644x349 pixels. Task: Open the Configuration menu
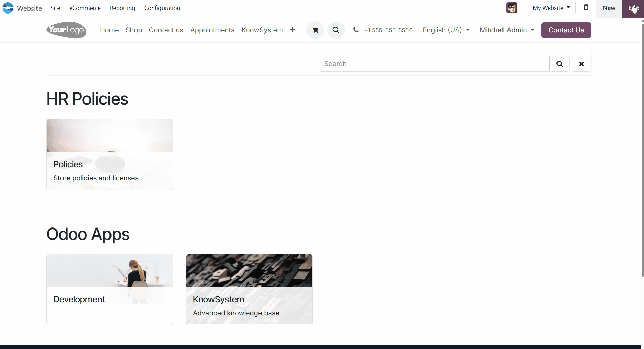pyautogui.click(x=162, y=8)
